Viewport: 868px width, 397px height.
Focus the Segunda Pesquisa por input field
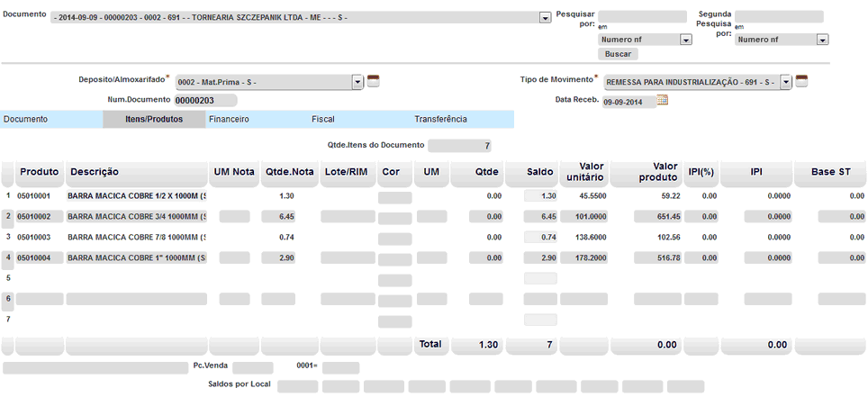[779, 16]
